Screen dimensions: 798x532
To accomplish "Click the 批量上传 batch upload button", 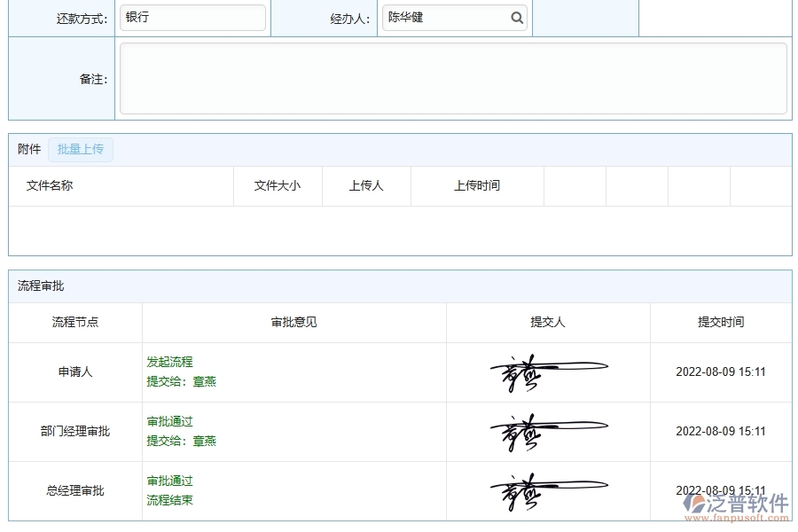I will [81, 149].
